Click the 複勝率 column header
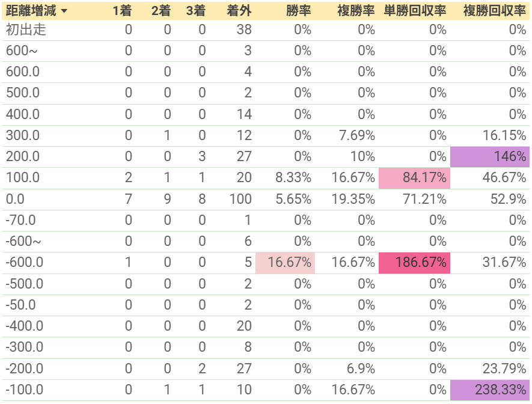Viewport: 532px width, 404px height. point(356,11)
